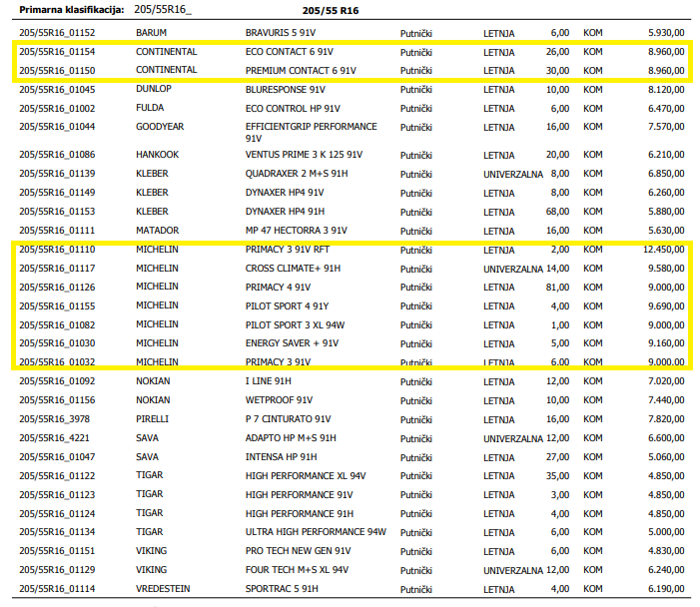The height and width of the screenshot is (607, 700).
Task: Select price 5.930,00
Action: [666, 33]
